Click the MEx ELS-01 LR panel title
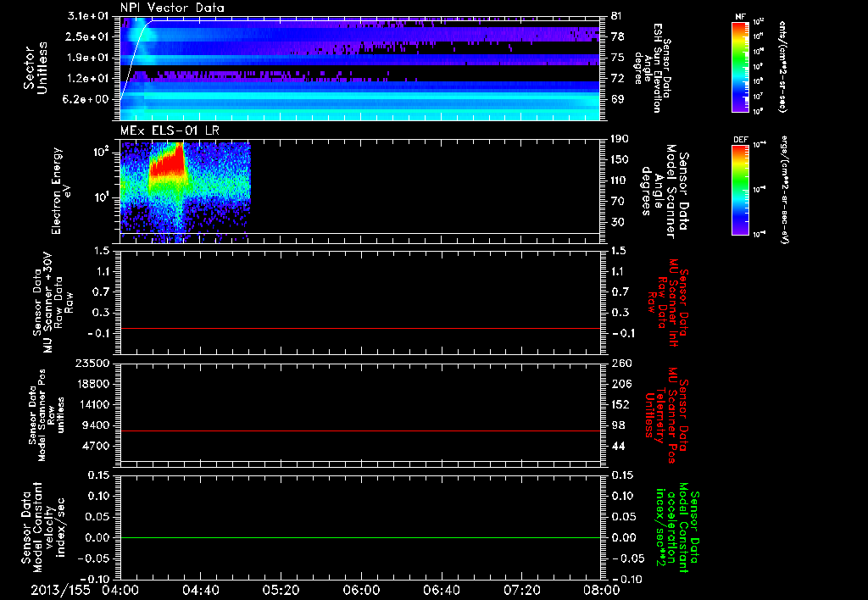 [171, 131]
